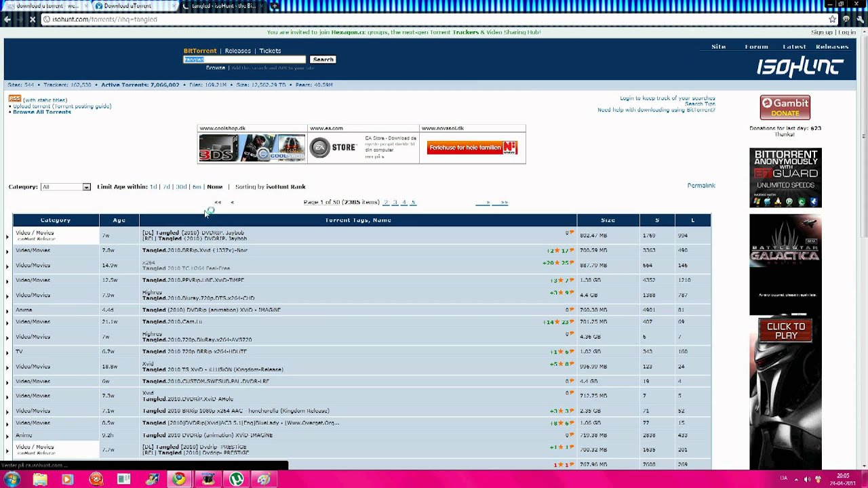Viewport: 868px width, 488px height.
Task: Click the Browse link under search box
Action: coord(216,68)
